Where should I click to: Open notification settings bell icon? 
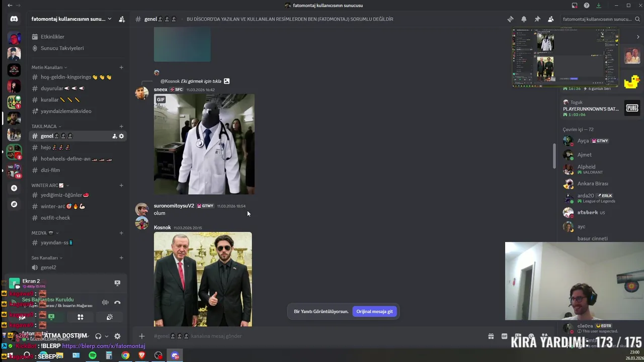(x=524, y=19)
